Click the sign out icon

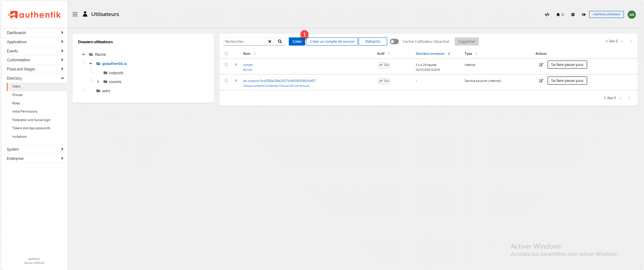pos(584,15)
